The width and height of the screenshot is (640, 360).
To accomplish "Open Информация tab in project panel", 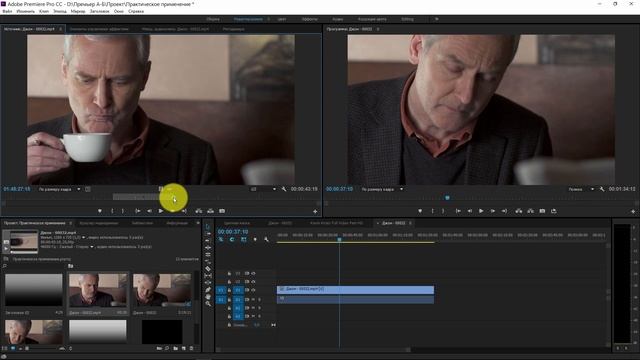I will click(177, 223).
